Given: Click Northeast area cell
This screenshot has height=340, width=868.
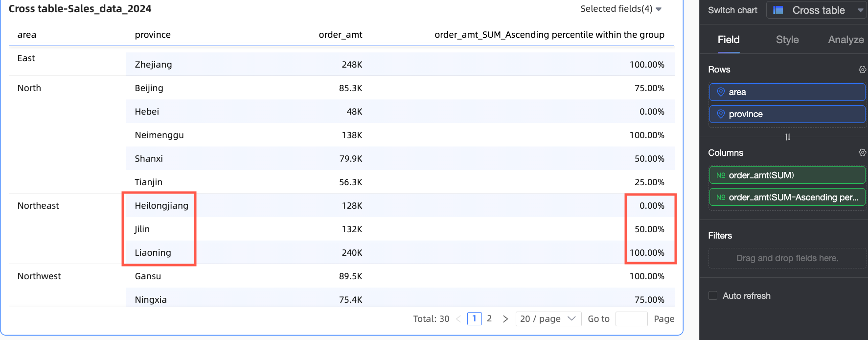Looking at the screenshot, I should tap(38, 206).
